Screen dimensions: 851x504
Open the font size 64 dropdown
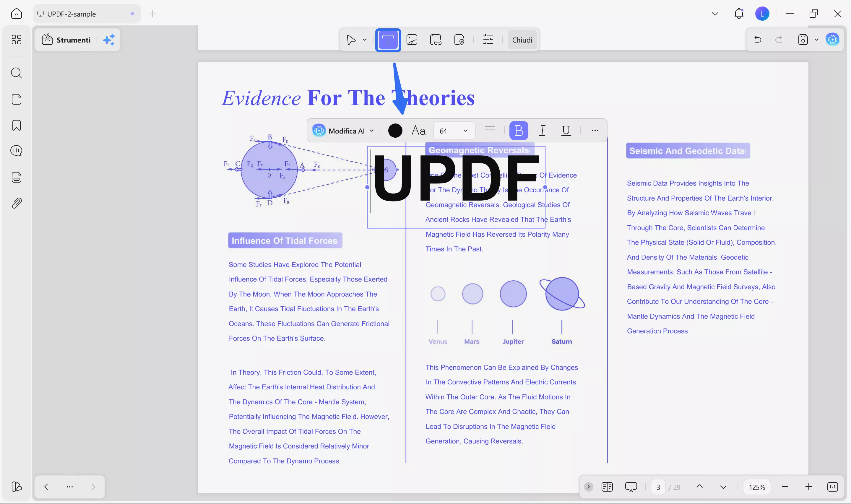(x=454, y=130)
